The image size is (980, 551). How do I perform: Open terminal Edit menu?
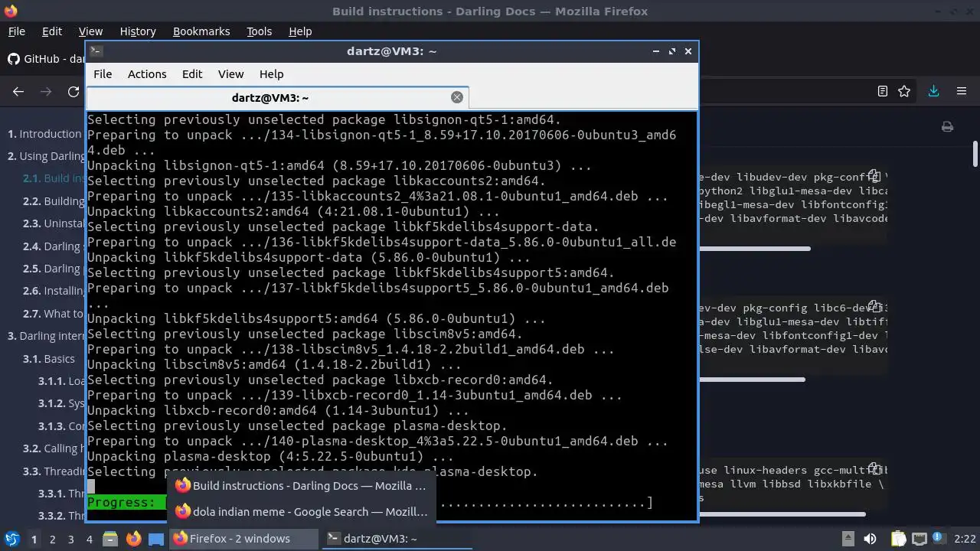(x=192, y=74)
